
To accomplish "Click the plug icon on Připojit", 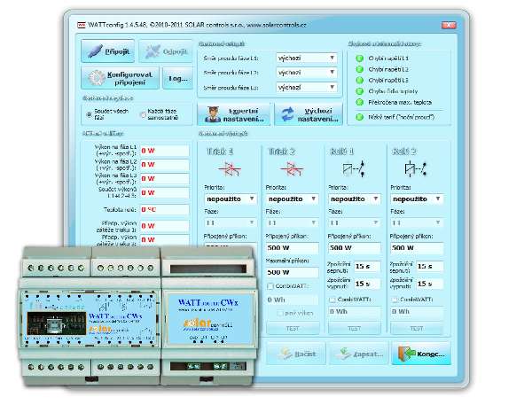I will click(95, 51).
